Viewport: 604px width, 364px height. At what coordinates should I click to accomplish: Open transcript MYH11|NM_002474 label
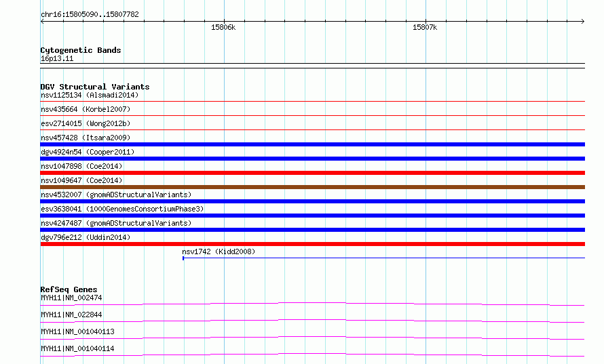(x=71, y=298)
